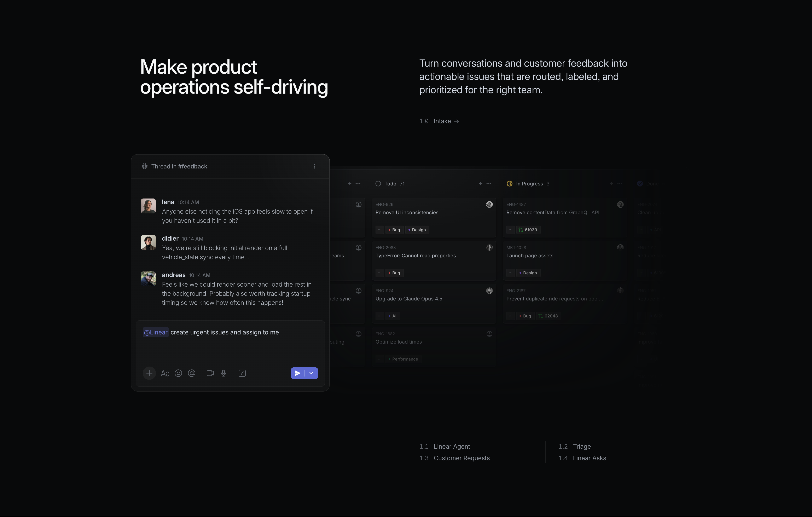Add issue with plus in In Progress column
Image resolution: width=812 pixels, height=517 pixels.
tap(611, 183)
